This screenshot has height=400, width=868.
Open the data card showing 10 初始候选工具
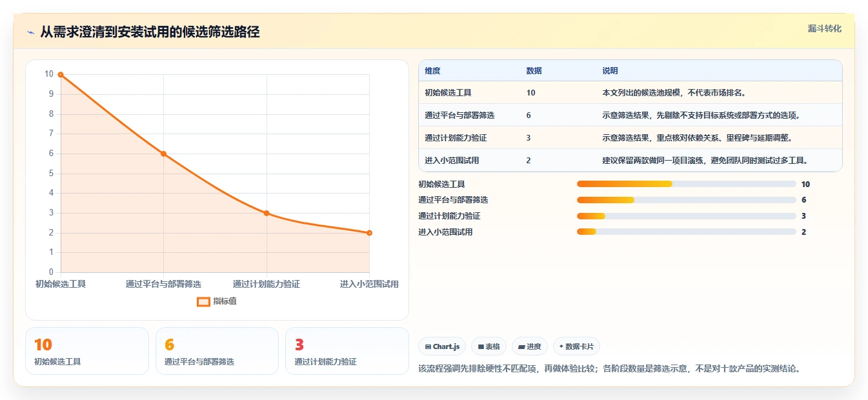pos(87,351)
